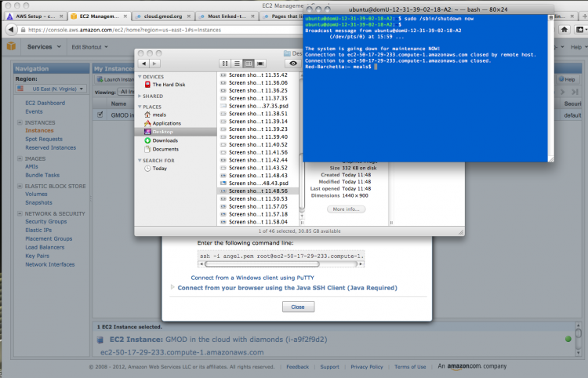Select Screen sho...37.35.psd file

coord(258,106)
